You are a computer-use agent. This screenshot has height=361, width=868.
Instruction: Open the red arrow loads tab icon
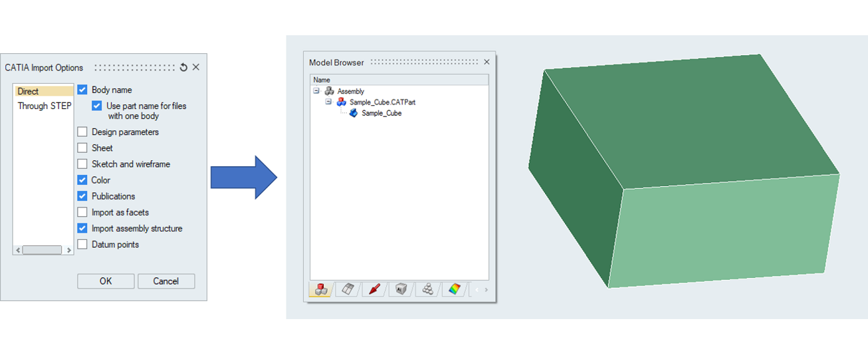pyautogui.click(x=374, y=289)
